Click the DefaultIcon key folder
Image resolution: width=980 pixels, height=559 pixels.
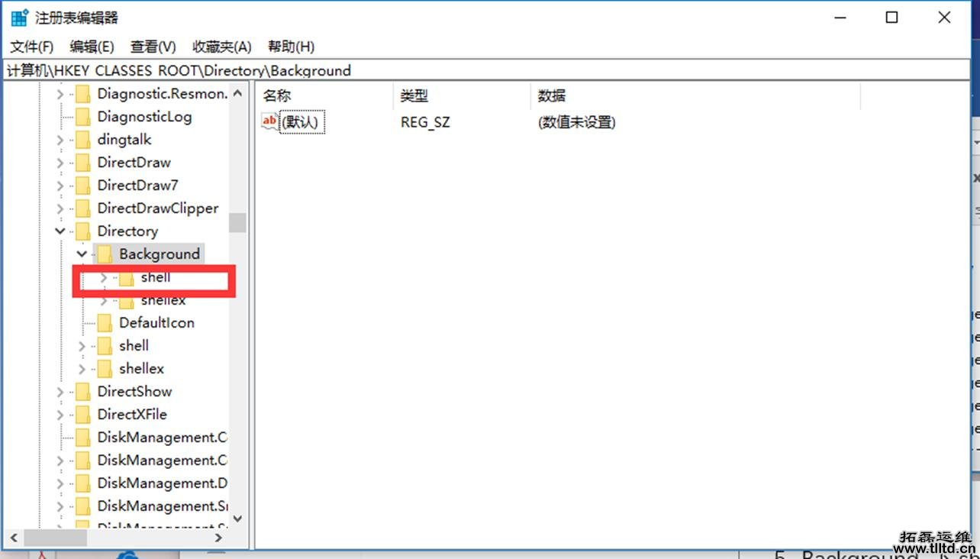(x=156, y=322)
